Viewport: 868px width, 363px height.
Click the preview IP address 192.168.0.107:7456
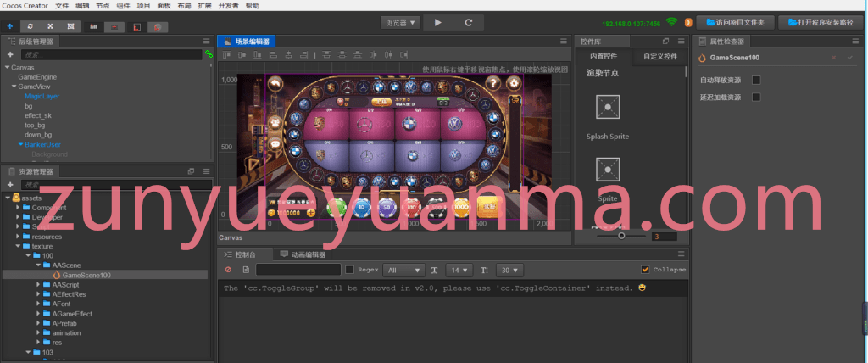pyautogui.click(x=631, y=23)
